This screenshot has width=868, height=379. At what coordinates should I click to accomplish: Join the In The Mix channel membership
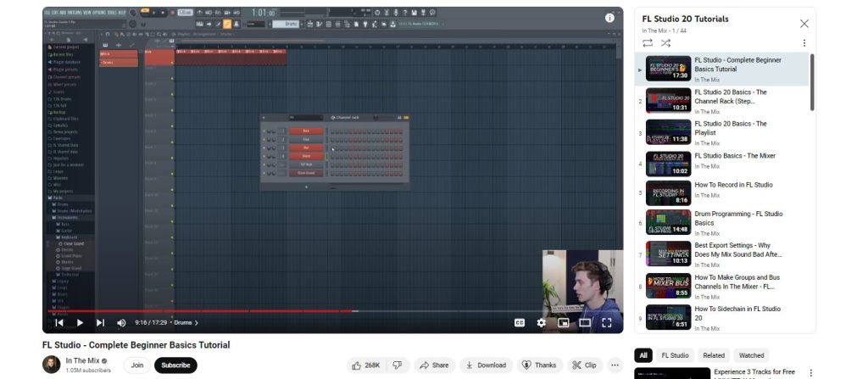[136, 365]
